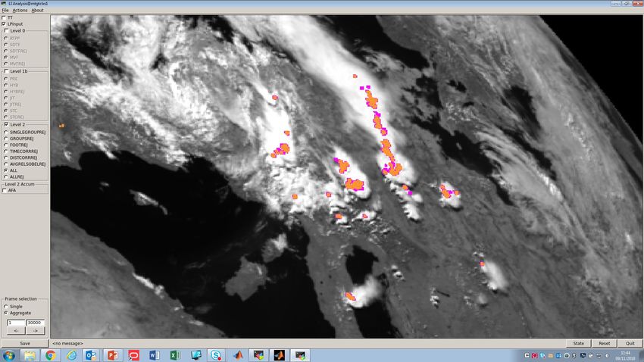Open Microsoft Word from the taskbar
The width and height of the screenshot is (644, 362).
tap(155, 355)
